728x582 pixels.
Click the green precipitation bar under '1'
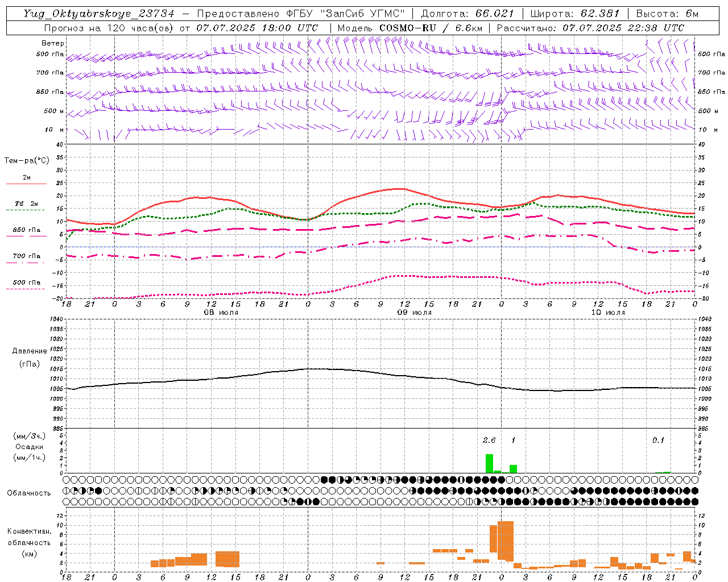coord(513,469)
